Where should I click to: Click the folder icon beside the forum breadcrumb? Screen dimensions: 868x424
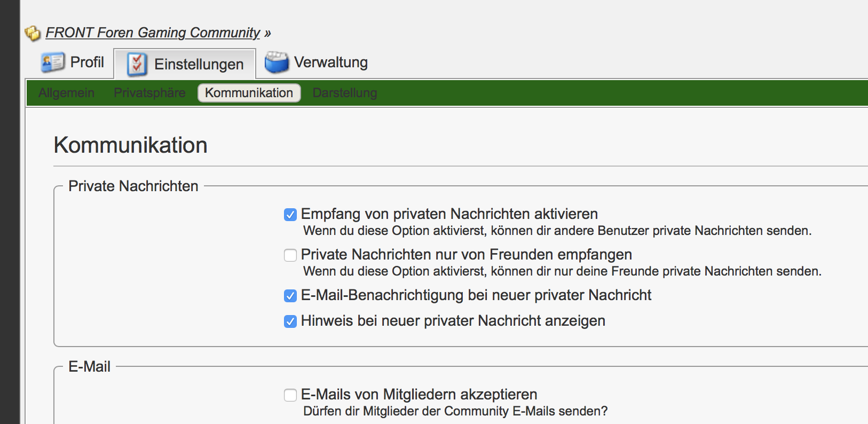pyautogui.click(x=33, y=33)
